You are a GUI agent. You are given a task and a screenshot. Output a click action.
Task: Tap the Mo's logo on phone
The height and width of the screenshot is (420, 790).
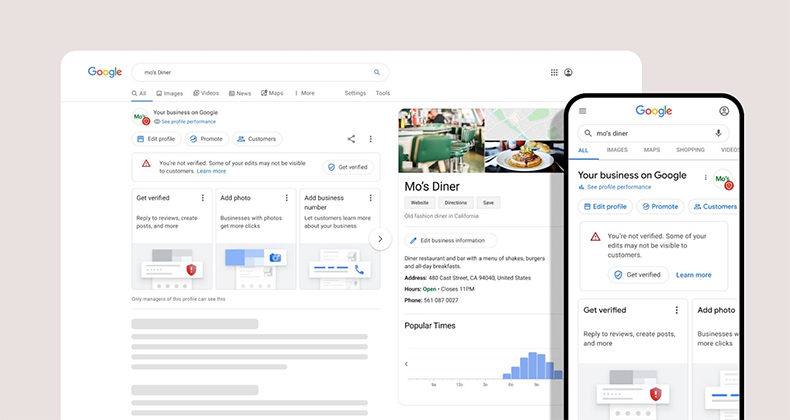point(723,179)
